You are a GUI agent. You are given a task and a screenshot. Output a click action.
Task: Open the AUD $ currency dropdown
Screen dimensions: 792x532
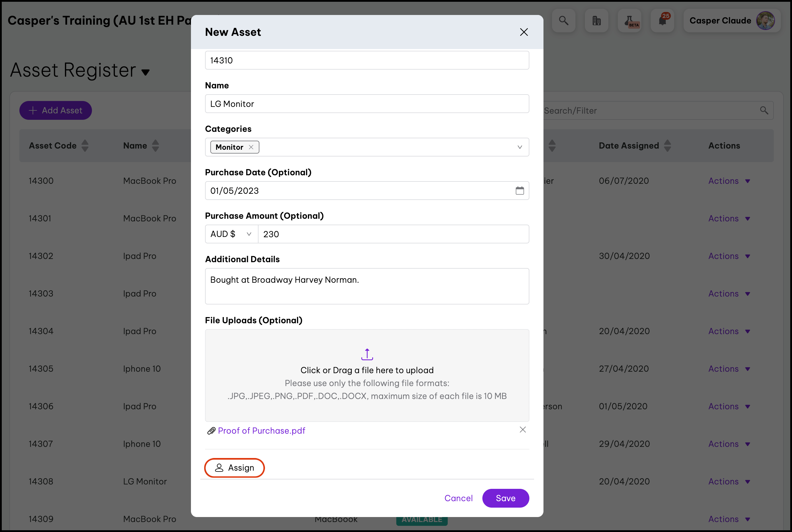(x=231, y=234)
